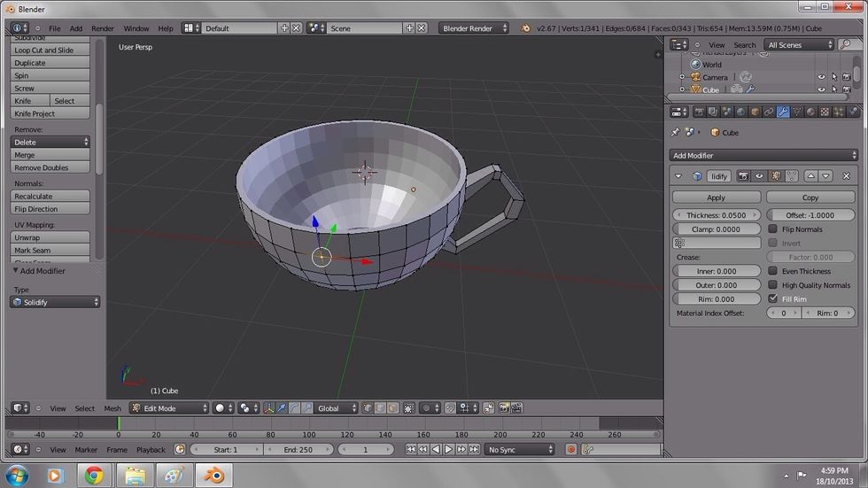Image resolution: width=868 pixels, height=488 pixels.
Task: Toggle Camera visibility eye in outliner
Action: click(822, 77)
